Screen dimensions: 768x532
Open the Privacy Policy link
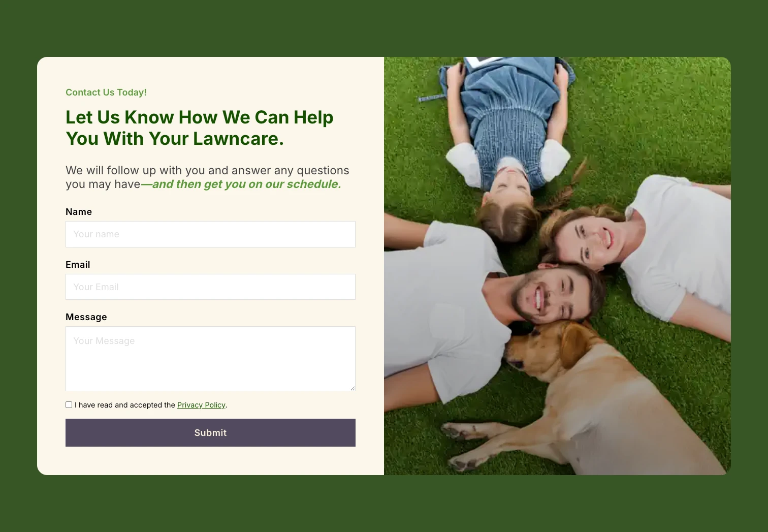pyautogui.click(x=201, y=405)
